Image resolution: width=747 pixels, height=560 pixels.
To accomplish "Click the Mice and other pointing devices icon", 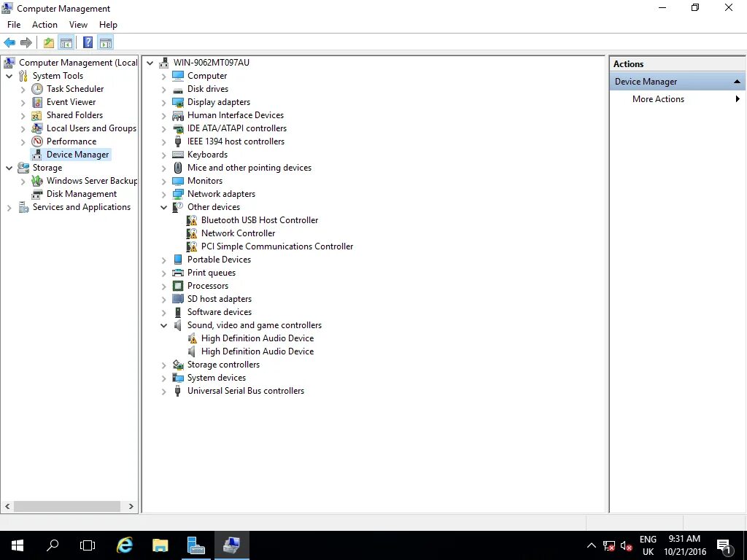I will (x=178, y=168).
